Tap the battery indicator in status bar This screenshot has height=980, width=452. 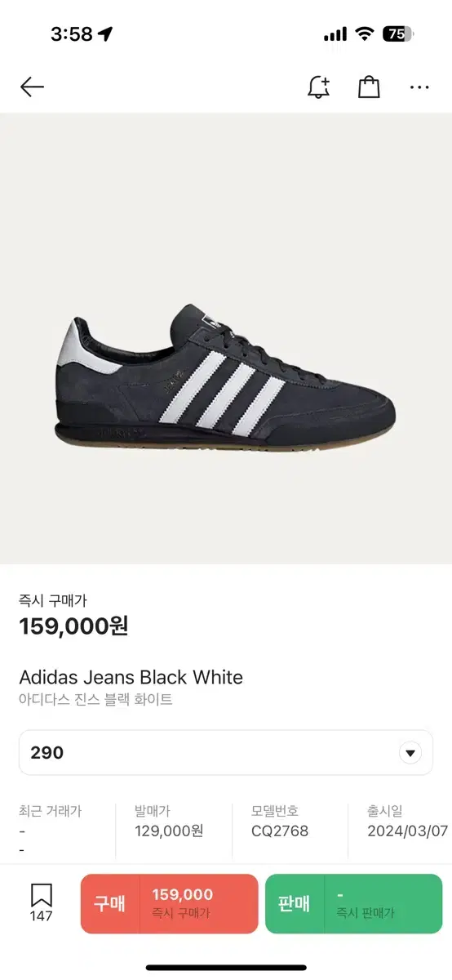click(x=399, y=33)
